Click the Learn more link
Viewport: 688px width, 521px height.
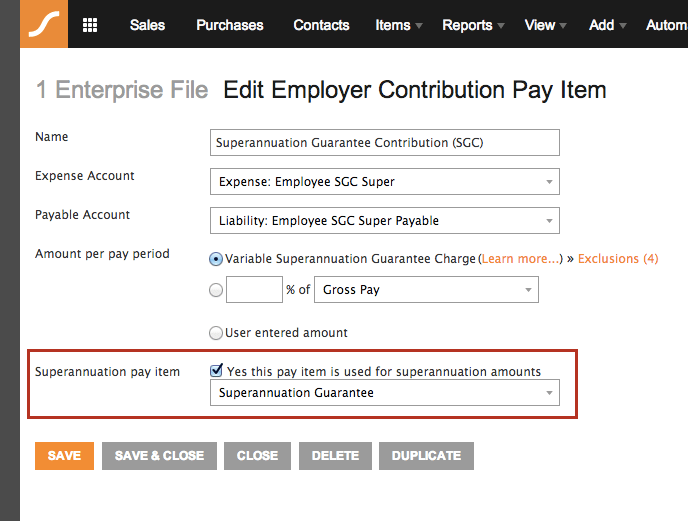point(520,259)
